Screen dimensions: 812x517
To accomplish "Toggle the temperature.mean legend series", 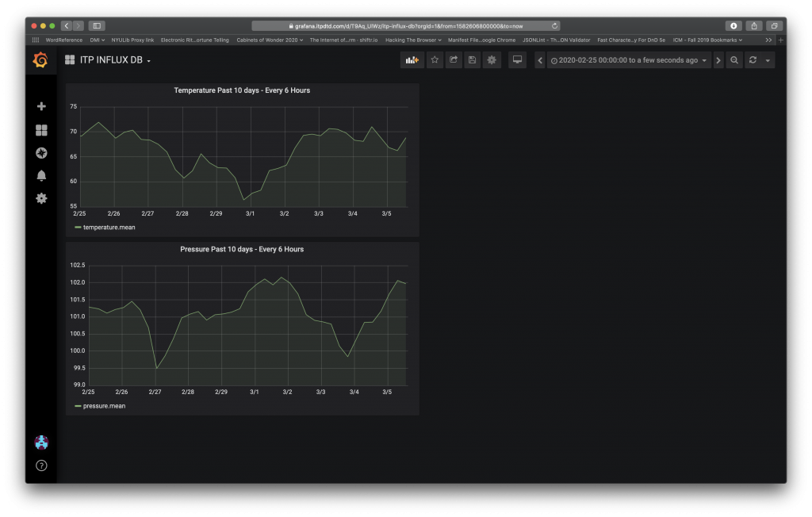I will pyautogui.click(x=109, y=228).
